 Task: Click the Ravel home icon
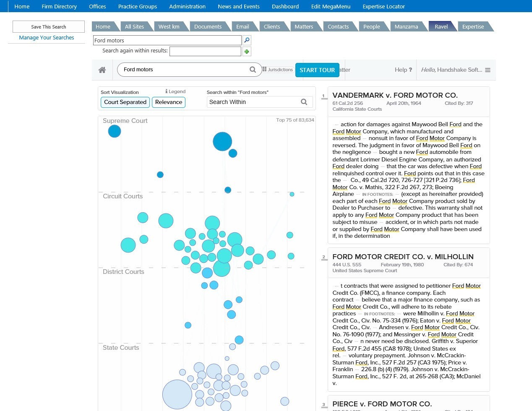coord(102,70)
